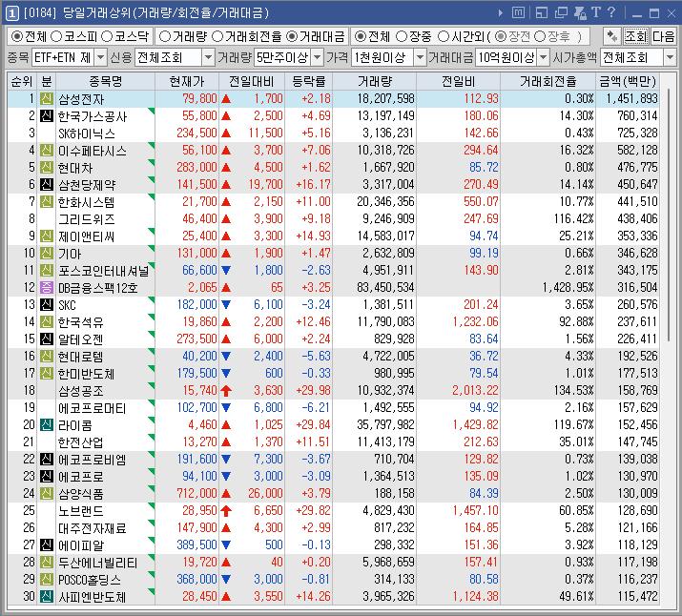Click the 증 badge next to DB금융스팩12호

click(47, 288)
